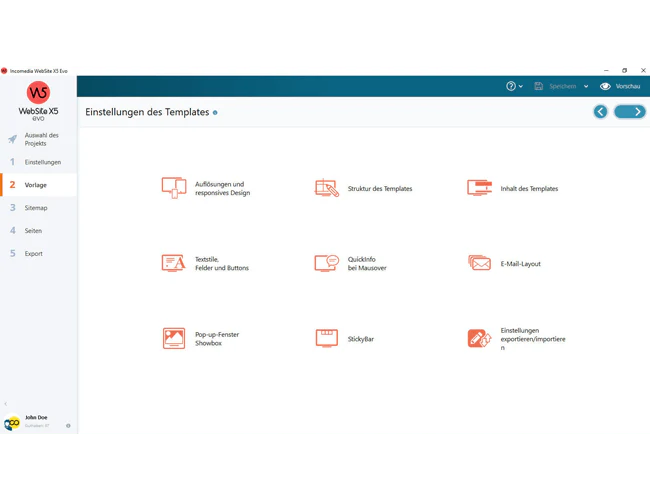Go to step 4 Seiten
This screenshot has width=650, height=500.
38,231
